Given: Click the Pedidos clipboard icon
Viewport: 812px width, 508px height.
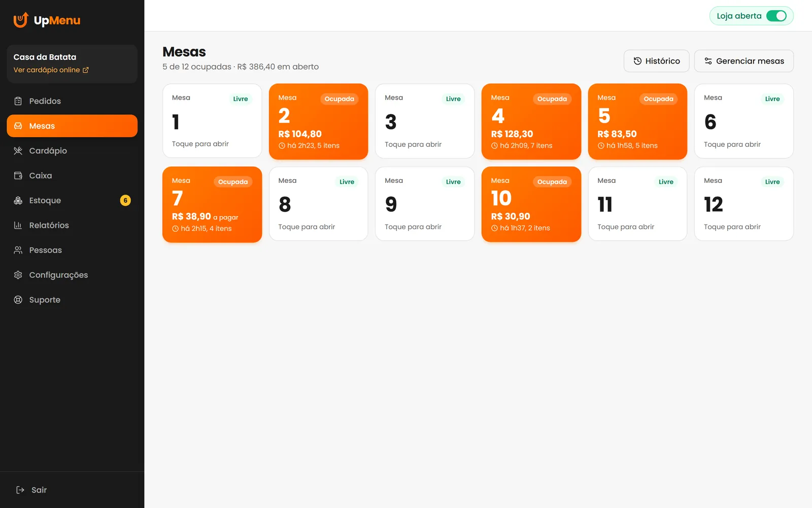Looking at the screenshot, I should [18, 101].
